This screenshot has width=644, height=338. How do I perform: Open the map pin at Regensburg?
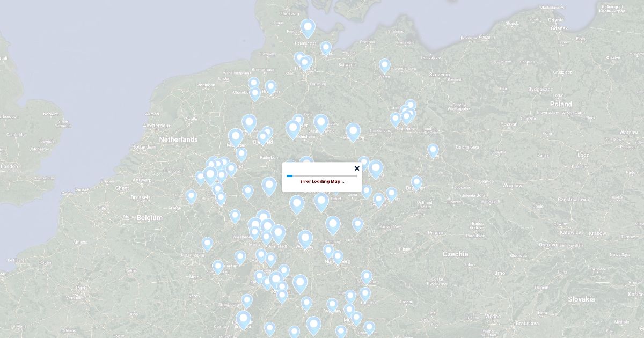tap(367, 277)
